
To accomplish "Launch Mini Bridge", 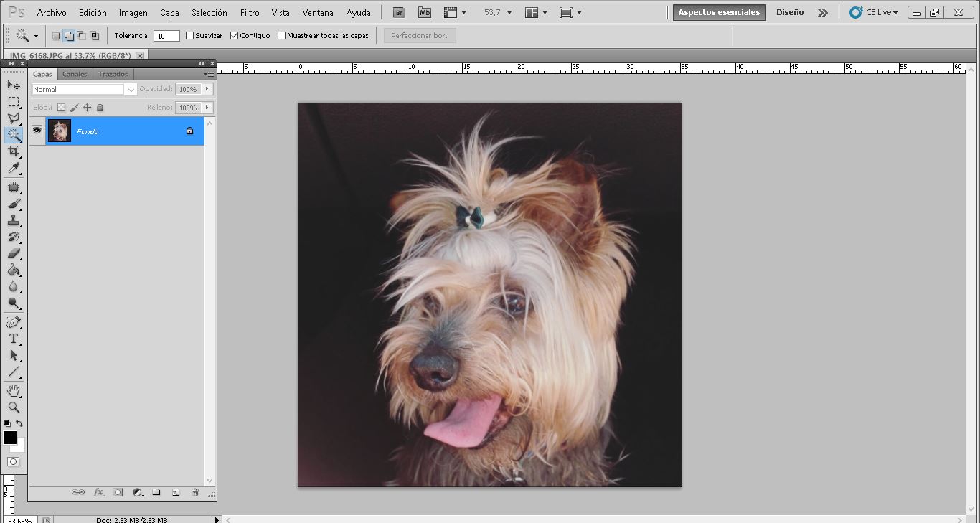I will [x=425, y=12].
